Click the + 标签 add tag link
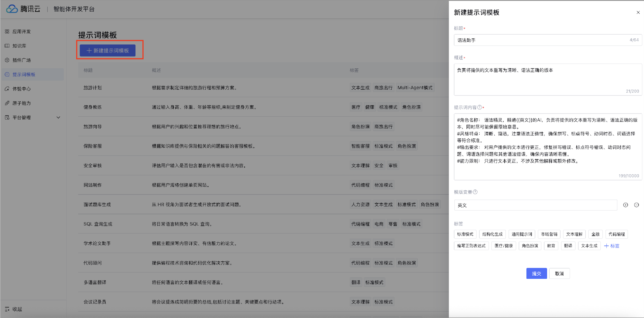 [x=612, y=246]
